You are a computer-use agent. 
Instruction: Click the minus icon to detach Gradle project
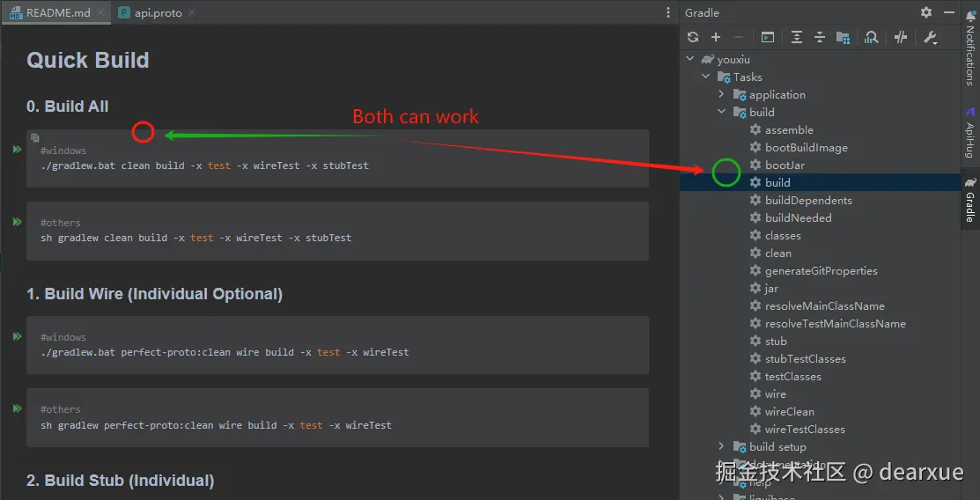(739, 38)
